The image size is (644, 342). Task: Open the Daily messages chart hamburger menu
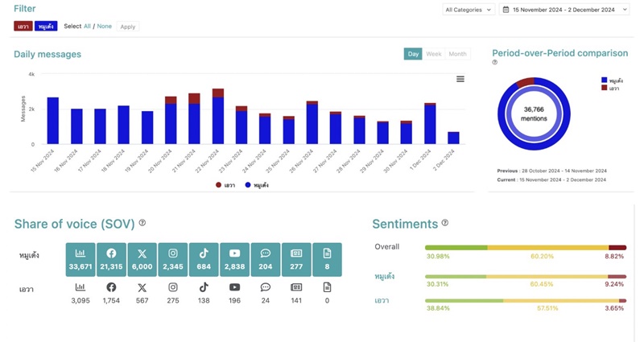pyautogui.click(x=460, y=79)
